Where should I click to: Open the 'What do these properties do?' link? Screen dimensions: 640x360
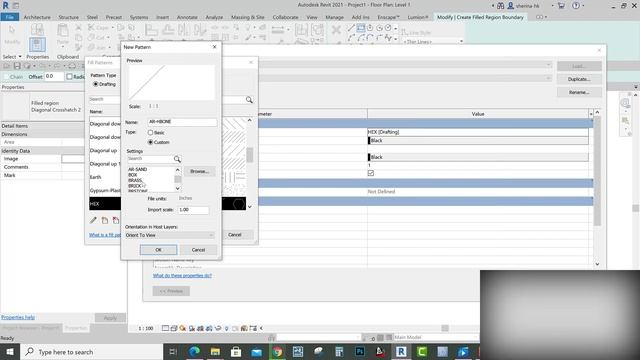pos(182,276)
